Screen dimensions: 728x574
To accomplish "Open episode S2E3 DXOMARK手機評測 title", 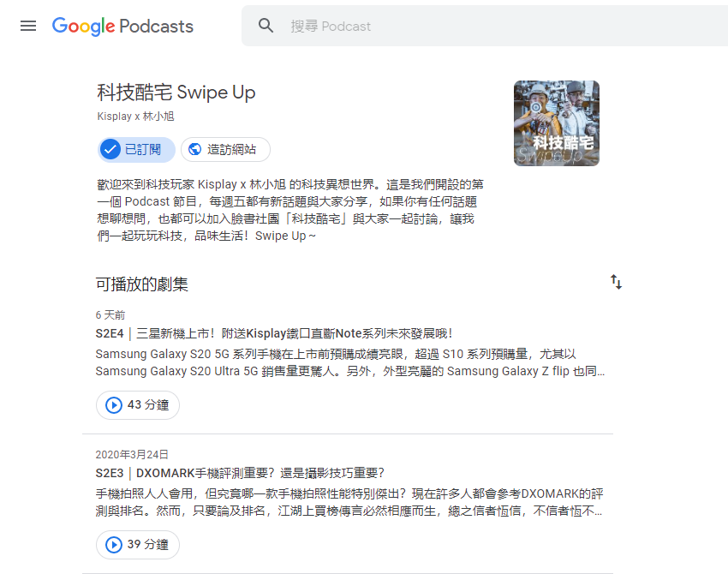I will [x=240, y=473].
